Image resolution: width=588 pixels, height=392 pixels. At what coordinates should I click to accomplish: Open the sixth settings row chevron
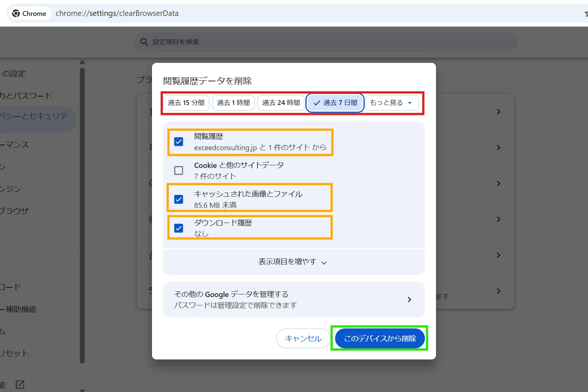tap(499, 291)
